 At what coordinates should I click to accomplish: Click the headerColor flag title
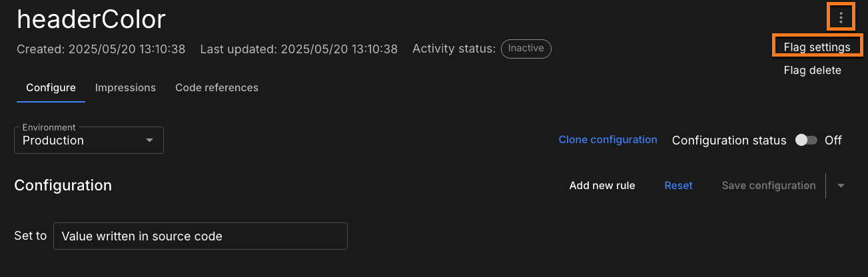[91, 20]
